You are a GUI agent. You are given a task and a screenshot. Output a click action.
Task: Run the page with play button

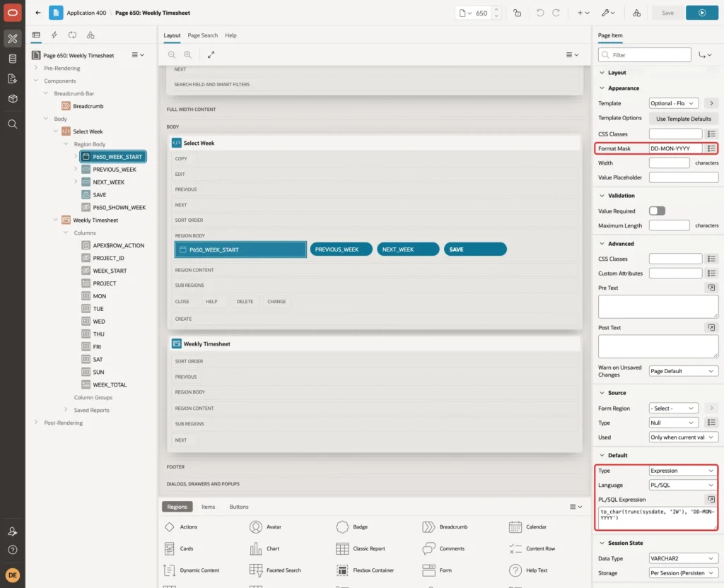point(701,13)
